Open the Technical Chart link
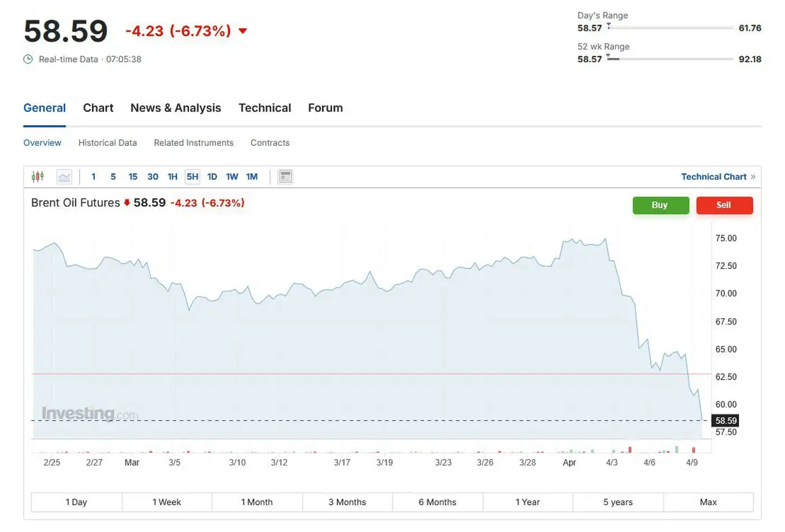 (713, 177)
